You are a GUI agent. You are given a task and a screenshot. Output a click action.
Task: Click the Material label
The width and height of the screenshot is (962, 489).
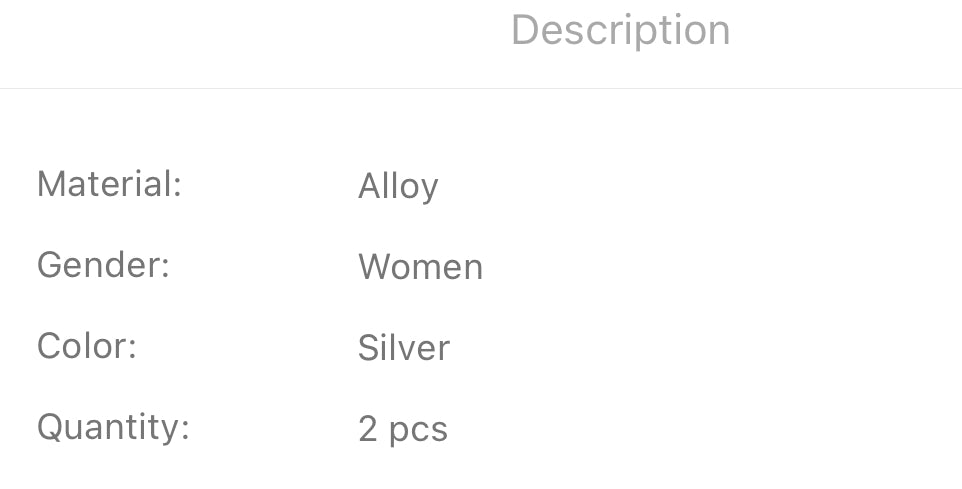tap(109, 184)
